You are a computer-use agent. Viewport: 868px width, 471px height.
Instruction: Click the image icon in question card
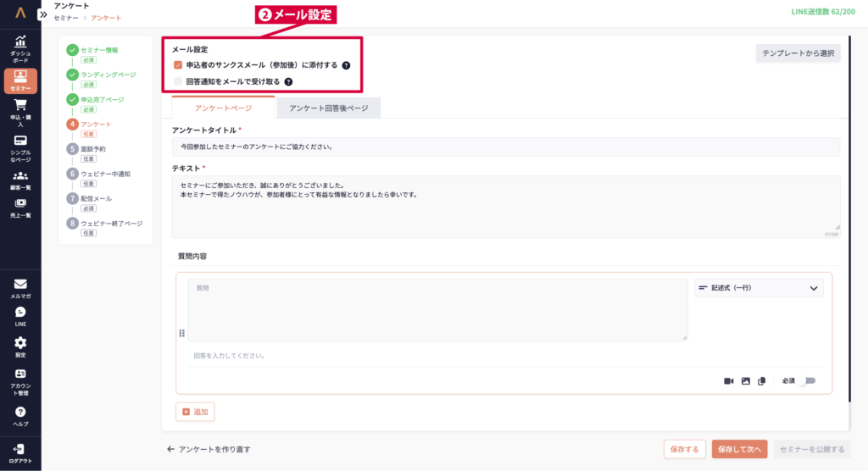746,381
